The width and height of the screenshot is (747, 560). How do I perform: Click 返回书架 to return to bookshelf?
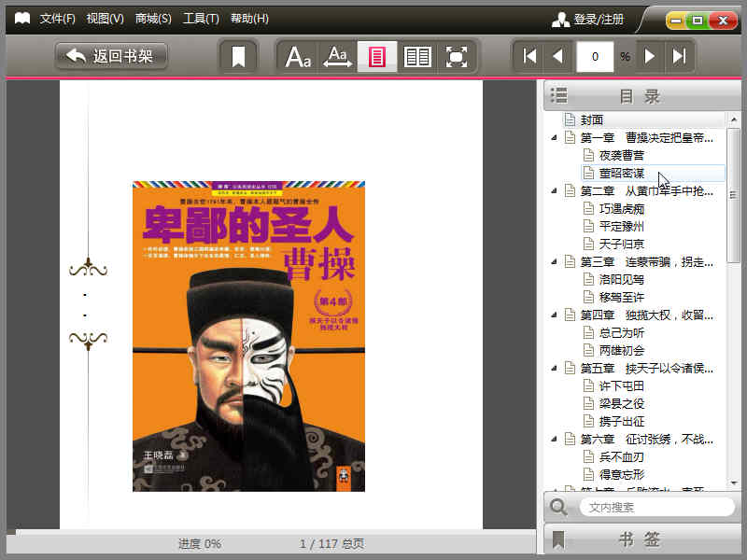tap(111, 56)
